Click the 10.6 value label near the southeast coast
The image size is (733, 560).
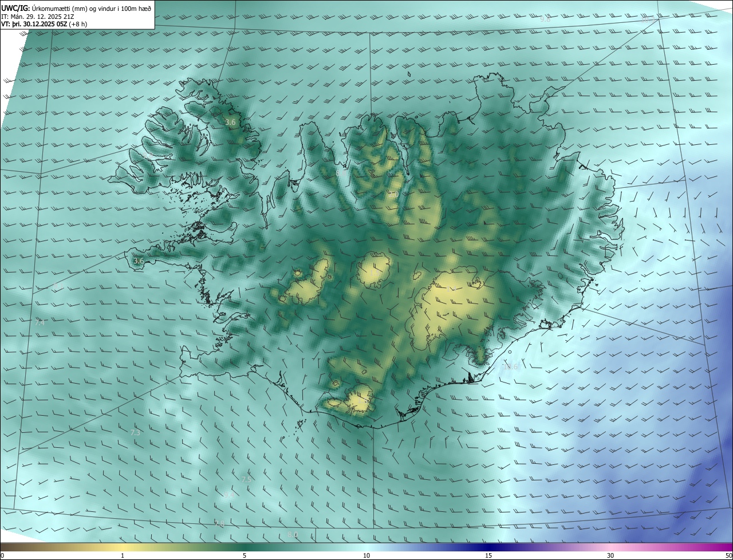(x=510, y=367)
